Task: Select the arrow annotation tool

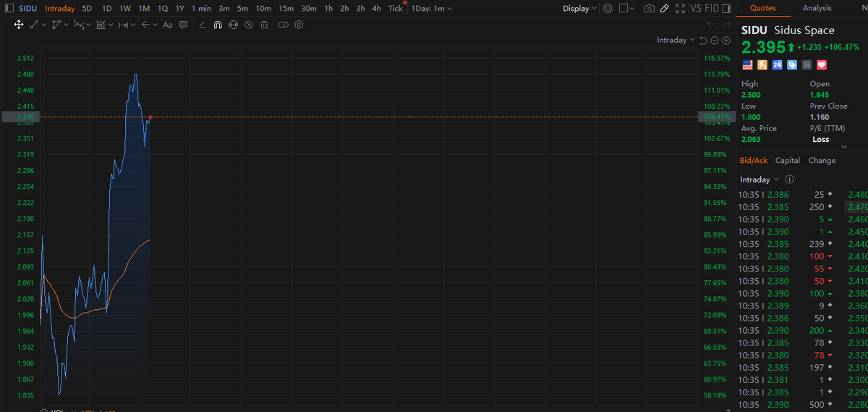Action: [x=145, y=25]
